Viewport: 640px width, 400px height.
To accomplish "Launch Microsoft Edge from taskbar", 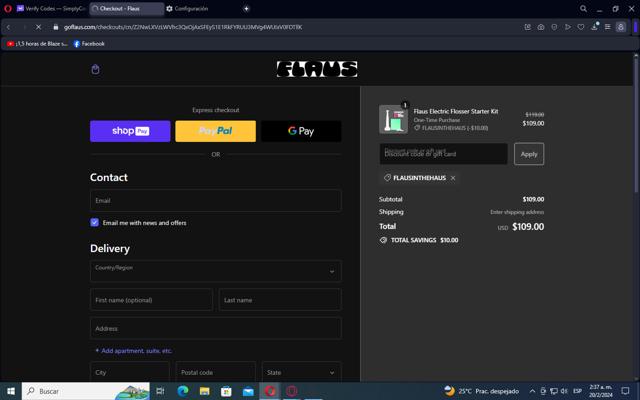I will click(x=183, y=391).
